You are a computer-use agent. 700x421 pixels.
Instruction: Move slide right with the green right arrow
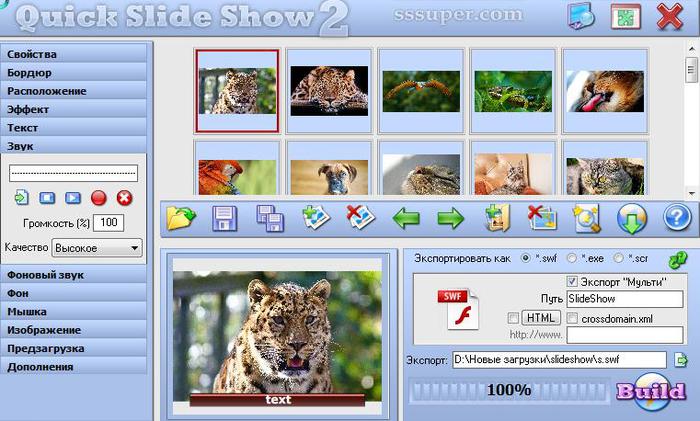point(450,219)
